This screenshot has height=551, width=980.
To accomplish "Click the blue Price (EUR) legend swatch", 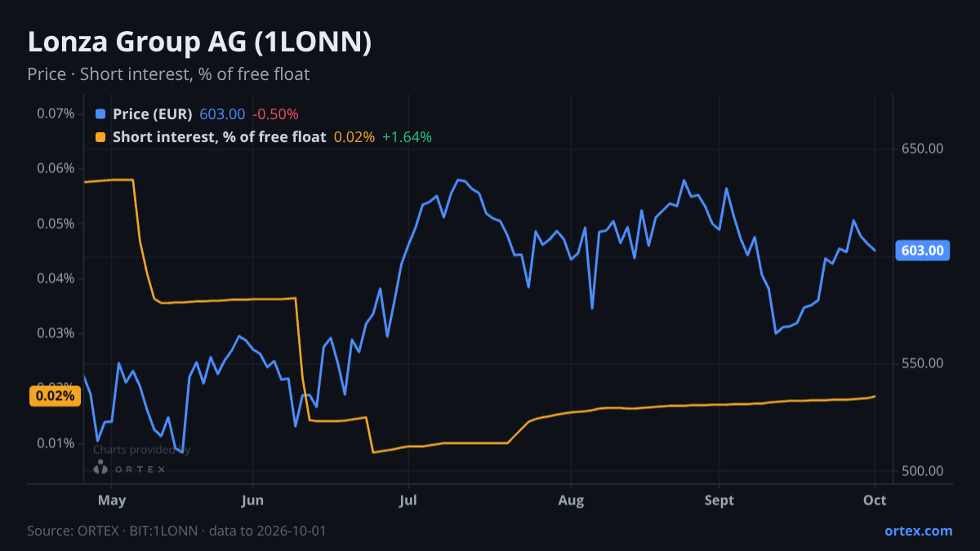I will [x=100, y=114].
